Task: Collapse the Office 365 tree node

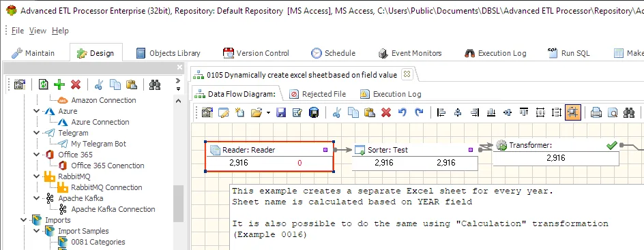Action: 38,155
